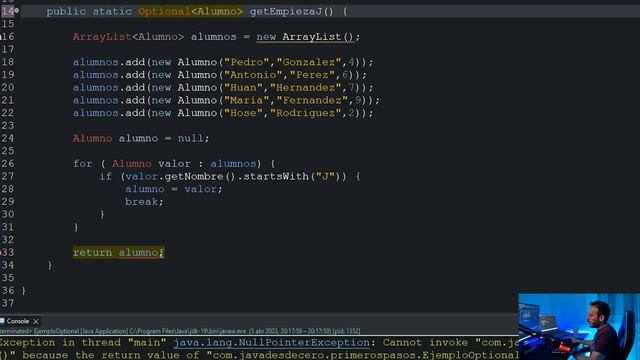The width and height of the screenshot is (640, 360).
Task: Click the "Antonio" string literal
Action: [x=253, y=75]
